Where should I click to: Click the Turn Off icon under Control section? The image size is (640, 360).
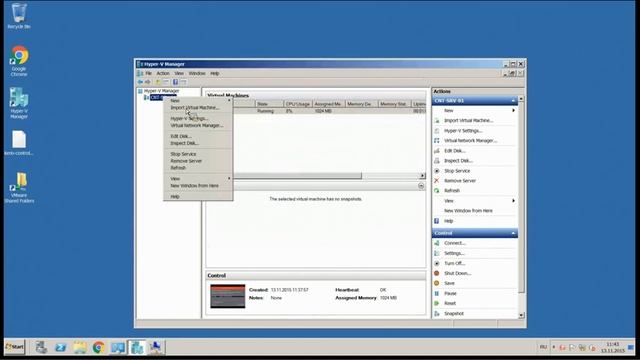tap(437, 264)
